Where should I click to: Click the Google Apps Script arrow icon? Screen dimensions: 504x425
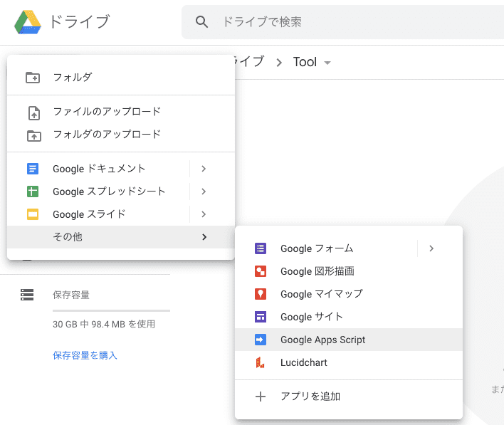[261, 340]
